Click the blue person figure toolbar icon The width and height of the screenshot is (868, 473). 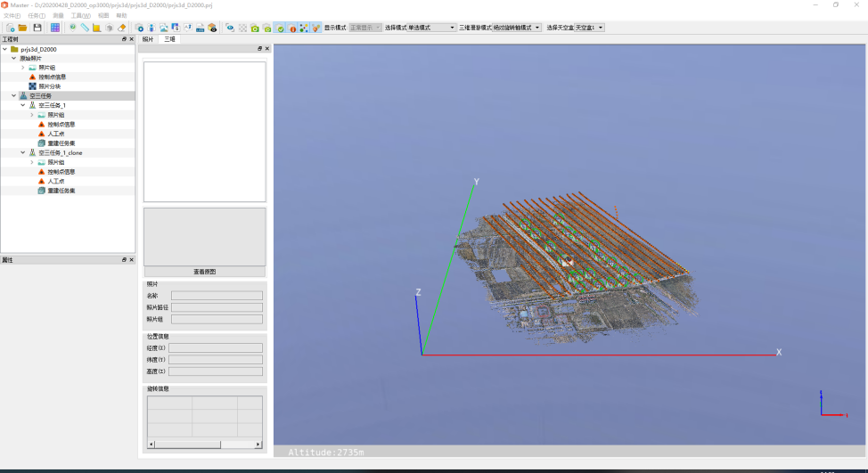151,28
